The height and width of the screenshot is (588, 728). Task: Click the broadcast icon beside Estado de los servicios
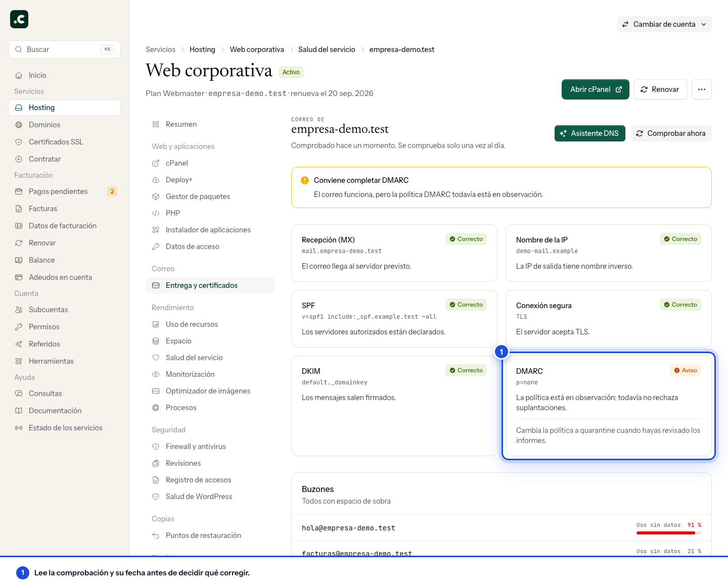pyautogui.click(x=19, y=428)
